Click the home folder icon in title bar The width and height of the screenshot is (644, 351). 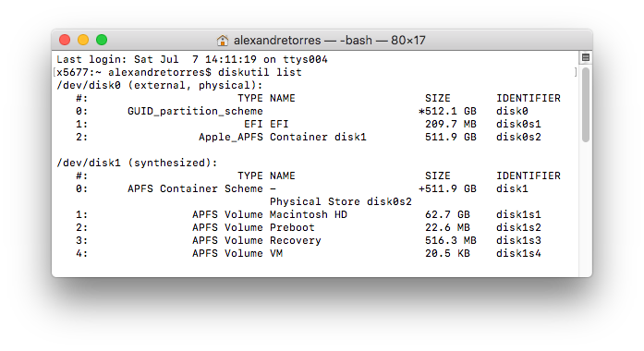pyautogui.click(x=222, y=41)
